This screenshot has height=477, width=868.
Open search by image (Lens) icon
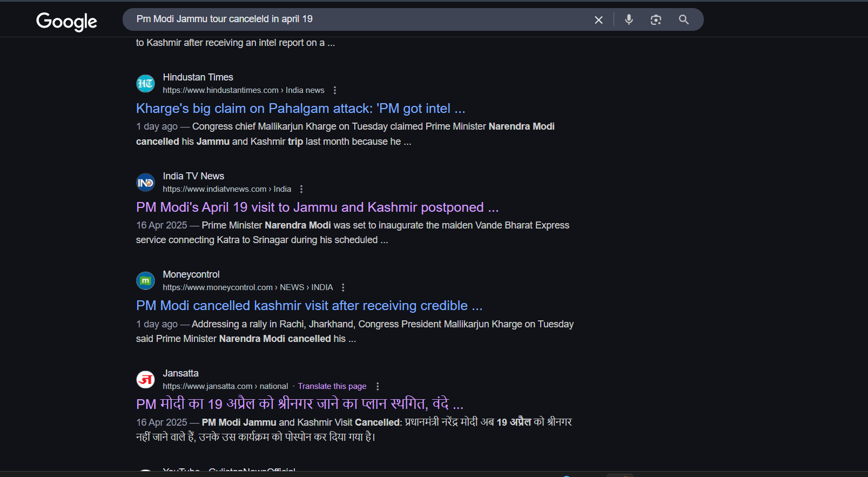[x=656, y=20]
